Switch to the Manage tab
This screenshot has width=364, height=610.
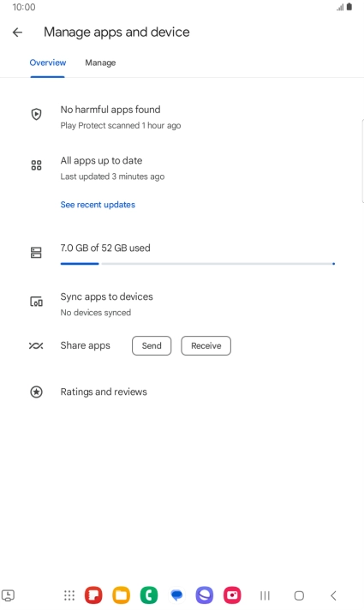coord(100,63)
